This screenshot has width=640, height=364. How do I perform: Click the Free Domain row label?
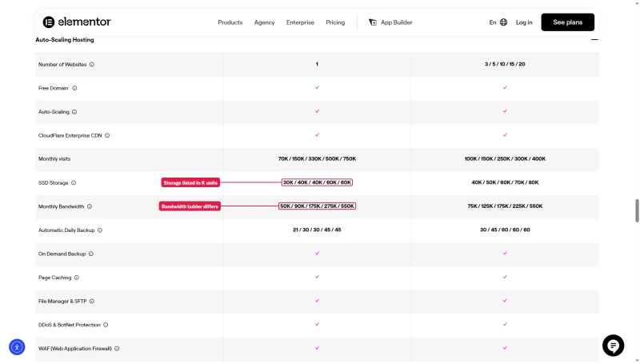[53, 88]
